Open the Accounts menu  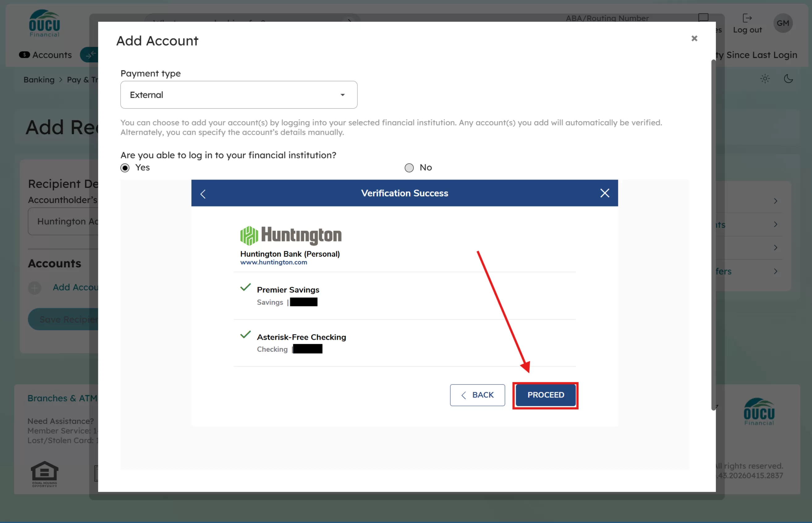coord(45,55)
